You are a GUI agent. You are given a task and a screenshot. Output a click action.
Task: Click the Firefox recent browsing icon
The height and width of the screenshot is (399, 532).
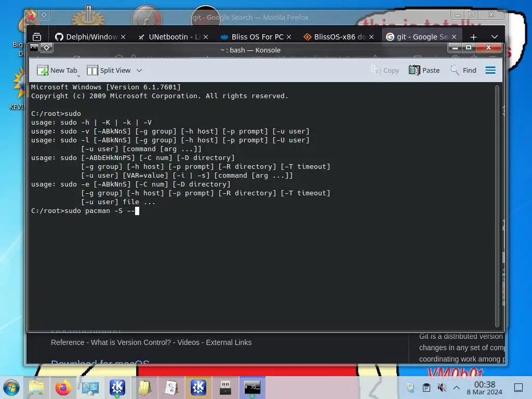coord(37,37)
